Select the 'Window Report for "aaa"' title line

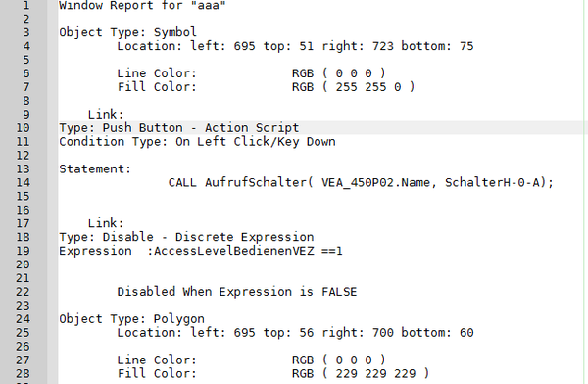[142, 5]
